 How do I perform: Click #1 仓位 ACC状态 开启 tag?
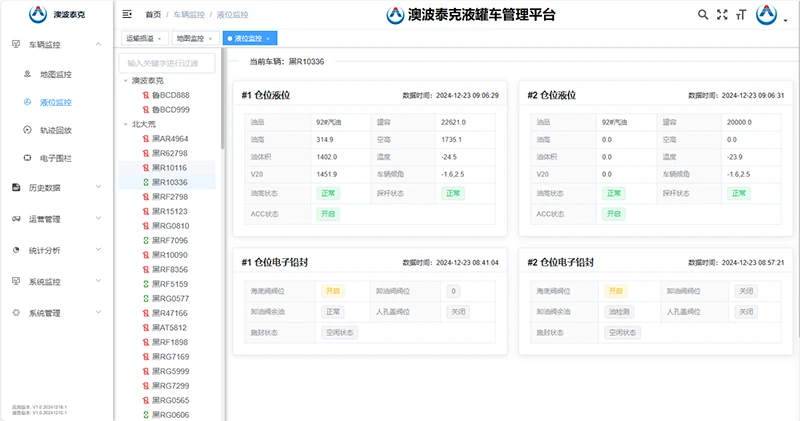click(328, 214)
